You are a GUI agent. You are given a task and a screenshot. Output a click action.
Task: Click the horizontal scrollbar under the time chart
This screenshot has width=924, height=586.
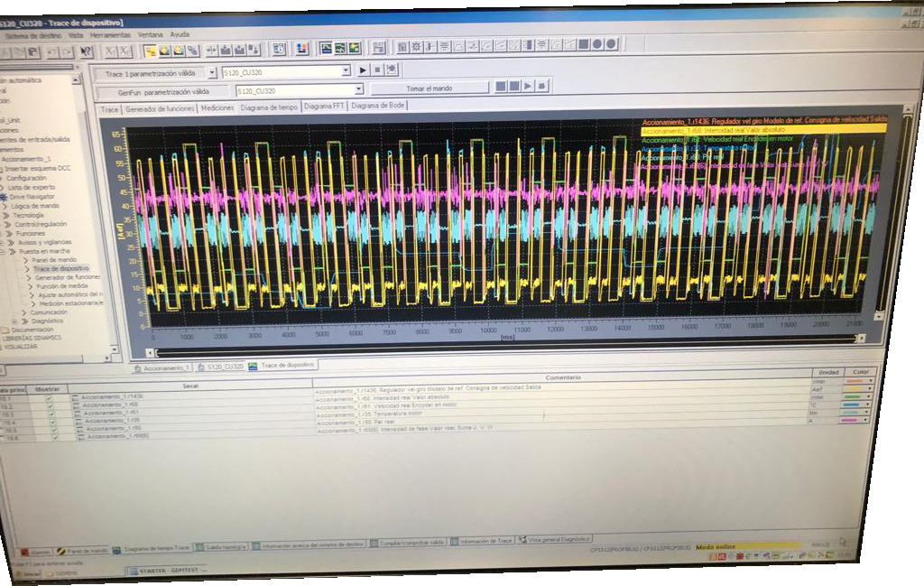505,346
